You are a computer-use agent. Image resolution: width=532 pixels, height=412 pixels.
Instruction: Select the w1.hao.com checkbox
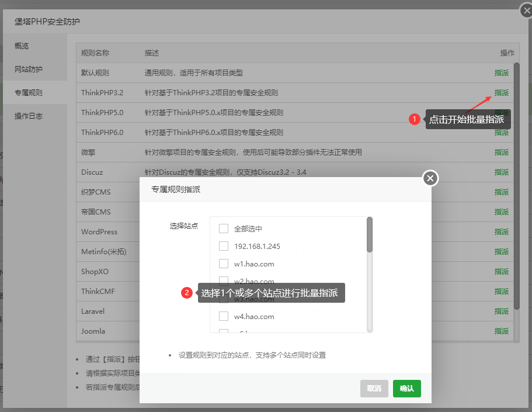224,264
